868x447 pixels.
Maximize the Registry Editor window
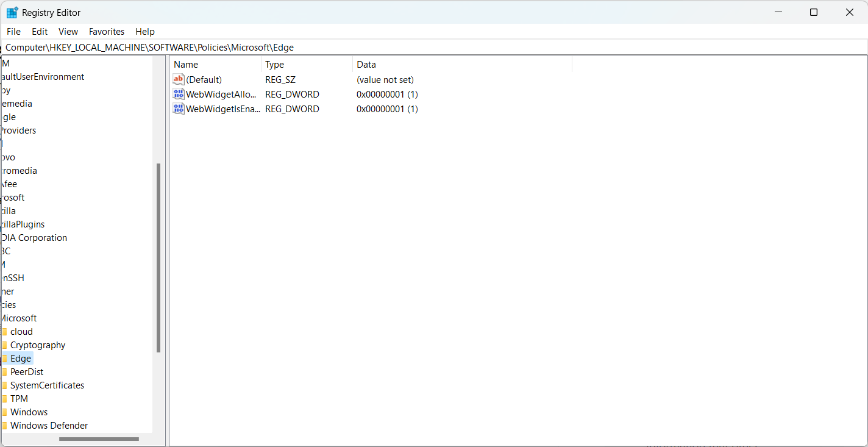[814, 12]
